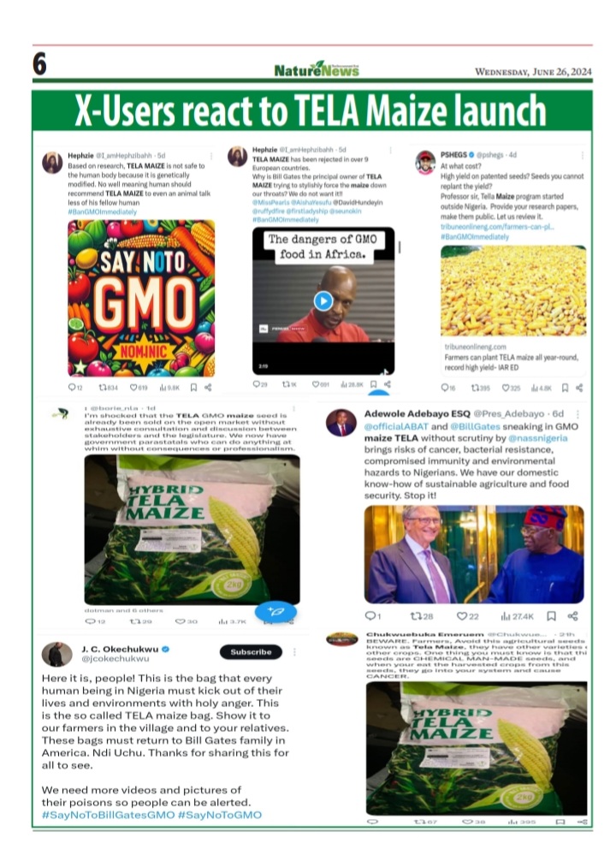Play the GMO dangers video
Image resolution: width=616 pixels, height=867 pixels.
tap(323, 300)
